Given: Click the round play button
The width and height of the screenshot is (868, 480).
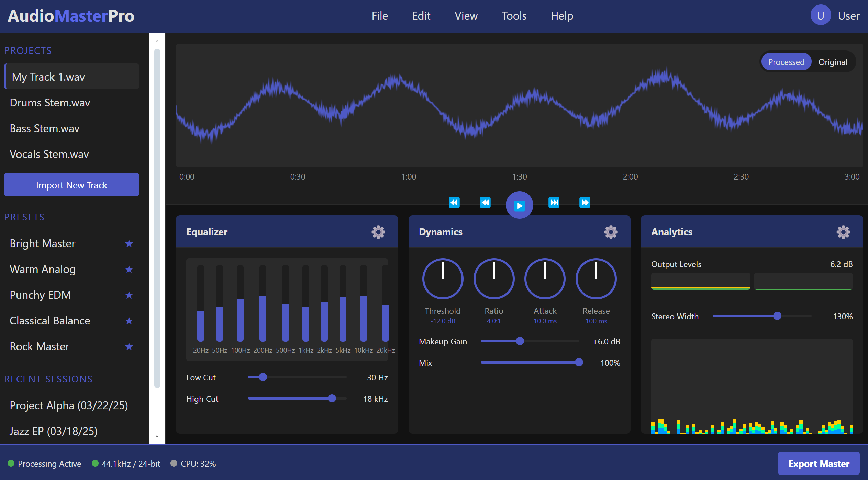Looking at the screenshot, I should coord(519,205).
